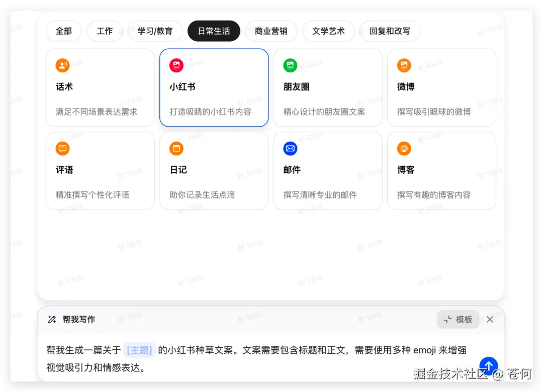Image resolution: width=543 pixels, height=392 pixels.
Task: Click the orange 话术 speech icon
Action: tap(62, 65)
